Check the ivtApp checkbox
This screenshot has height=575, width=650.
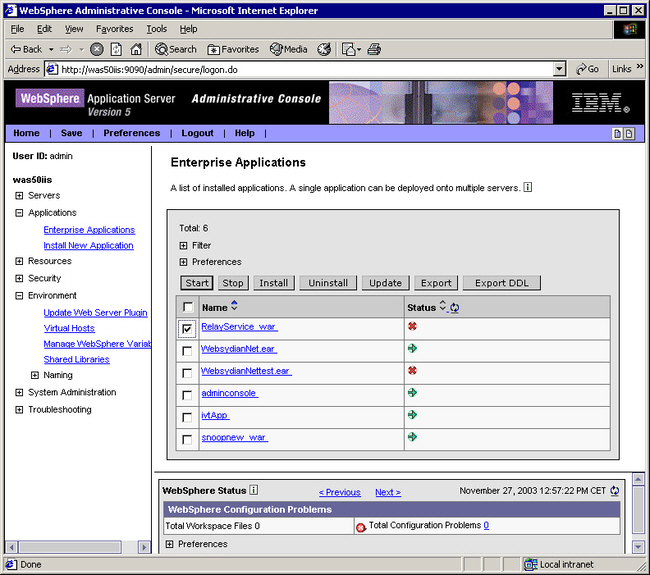click(187, 417)
